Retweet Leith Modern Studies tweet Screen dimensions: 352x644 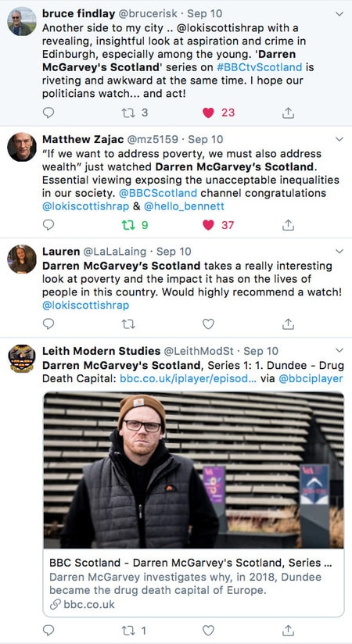coord(129,630)
